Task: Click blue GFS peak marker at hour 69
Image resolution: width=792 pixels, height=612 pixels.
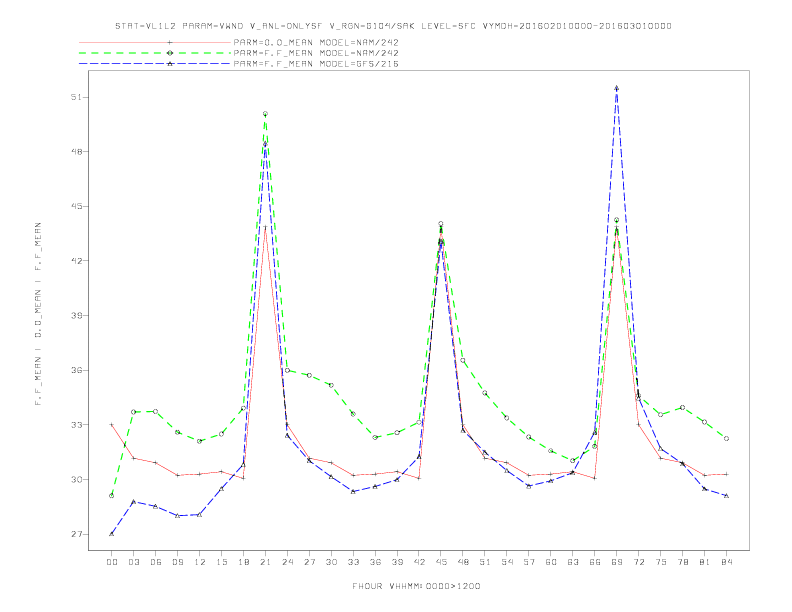Action: coord(616,88)
